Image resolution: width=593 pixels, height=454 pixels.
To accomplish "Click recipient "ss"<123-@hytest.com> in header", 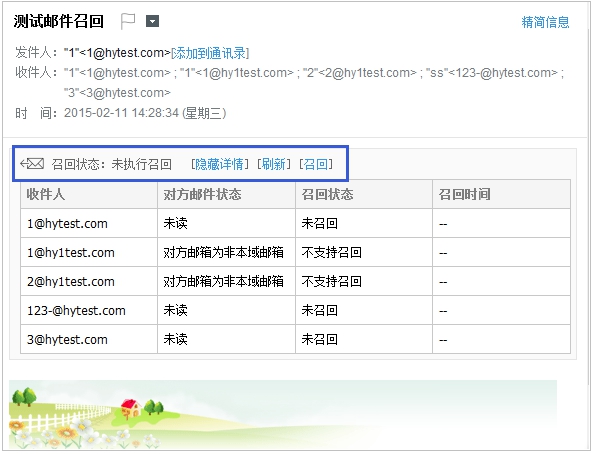I will click(492, 73).
